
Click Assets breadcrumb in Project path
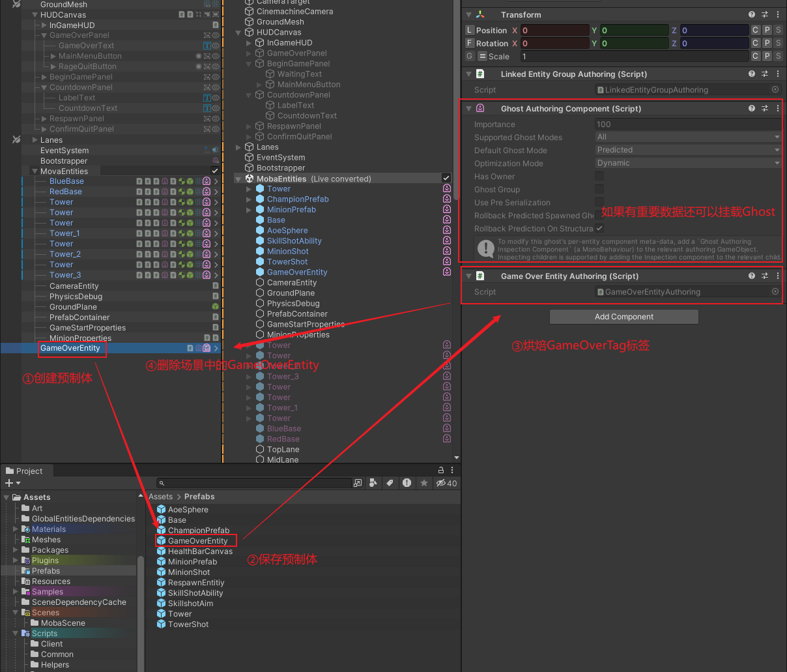click(160, 497)
